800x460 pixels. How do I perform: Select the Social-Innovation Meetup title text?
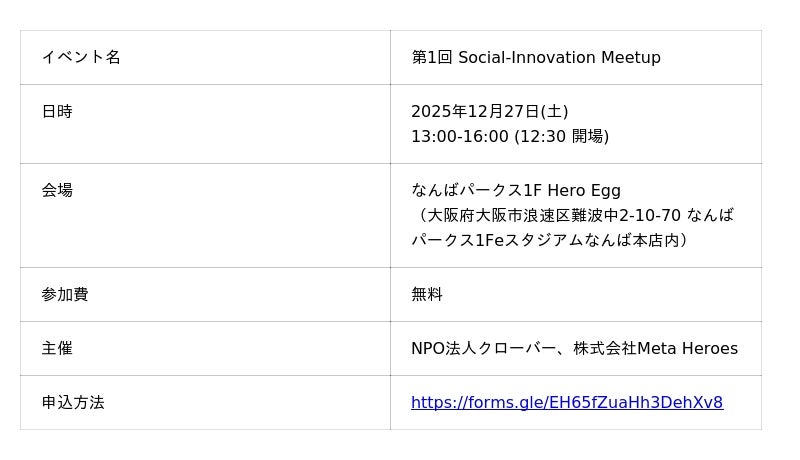(x=559, y=57)
